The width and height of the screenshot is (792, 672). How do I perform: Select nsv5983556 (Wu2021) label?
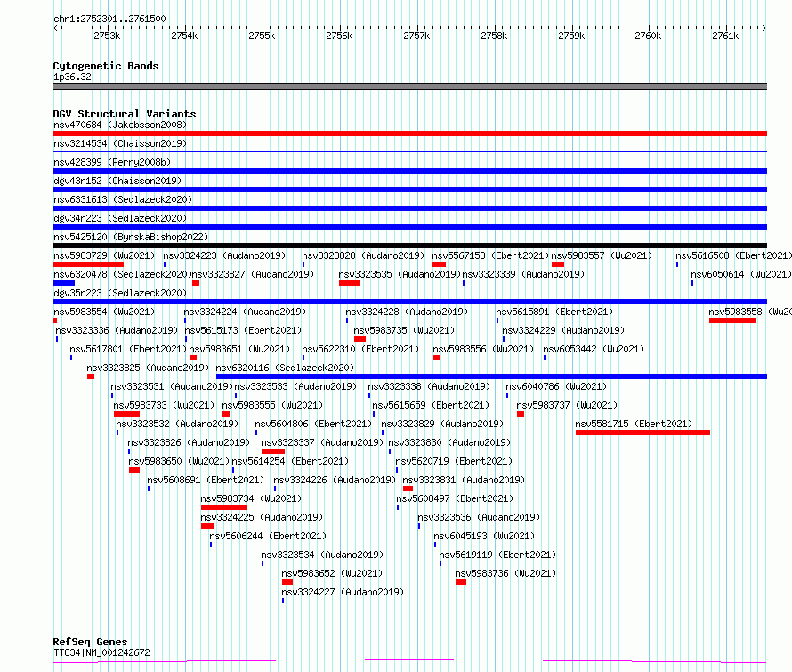pos(483,349)
